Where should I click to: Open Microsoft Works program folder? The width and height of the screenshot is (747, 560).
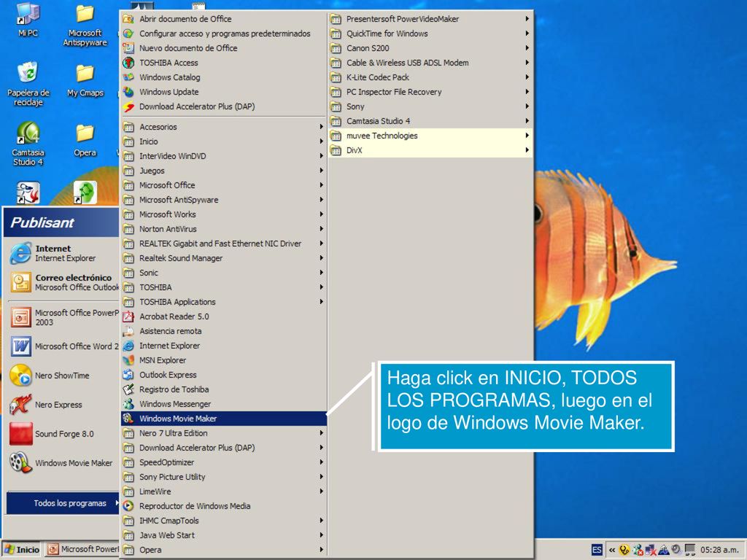[x=223, y=214]
